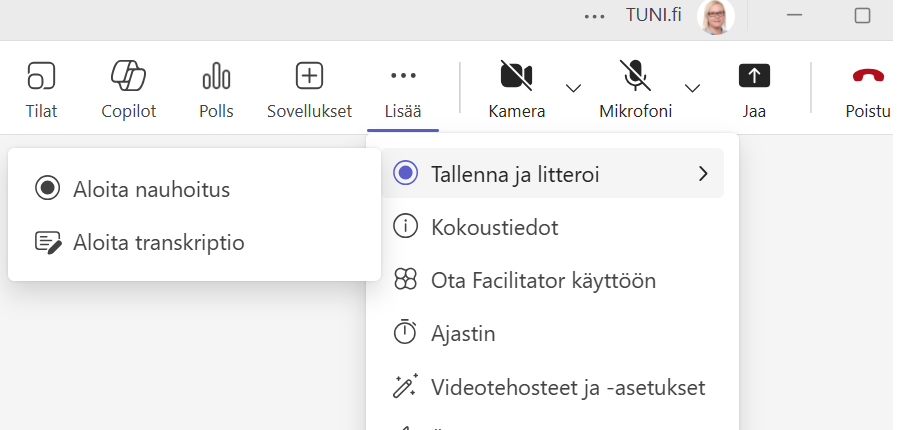Select Aloita nauhoitus
Screen dimensions: 897x430
point(195,189)
